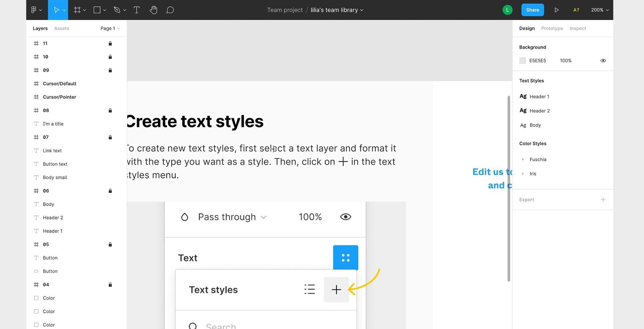Select the Pen tool
644x329 pixels.
117,10
